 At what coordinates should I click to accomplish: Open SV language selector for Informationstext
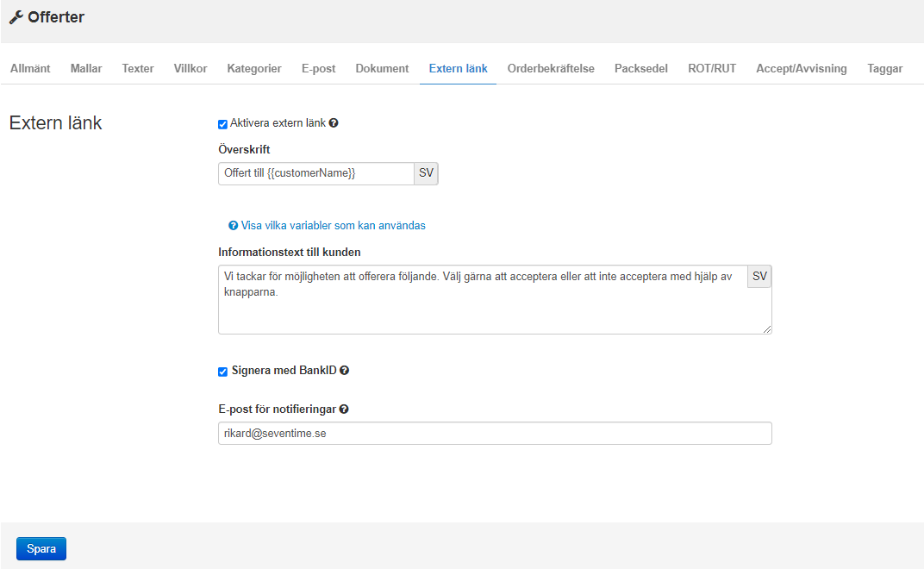point(759,277)
